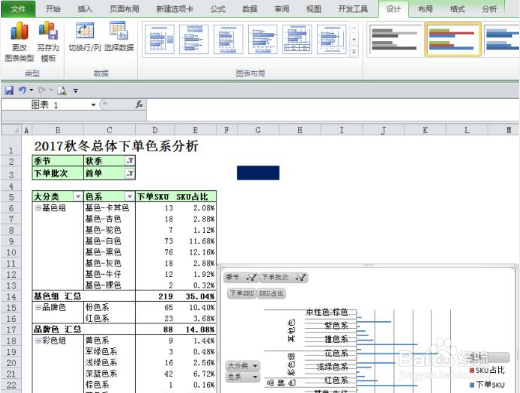Open the 大分类 column filter dropdown
Image resolution: width=520 pixels, height=393 pixels.
(78, 197)
